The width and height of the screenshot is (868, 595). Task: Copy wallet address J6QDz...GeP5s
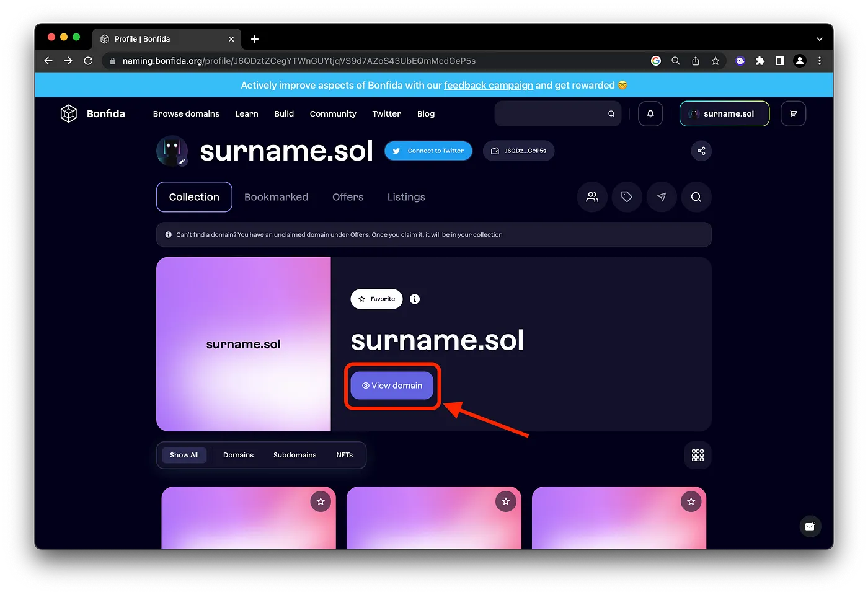pos(518,151)
